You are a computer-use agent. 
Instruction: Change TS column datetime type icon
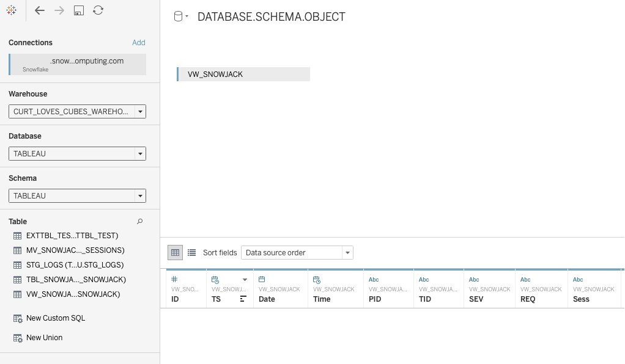coord(215,280)
